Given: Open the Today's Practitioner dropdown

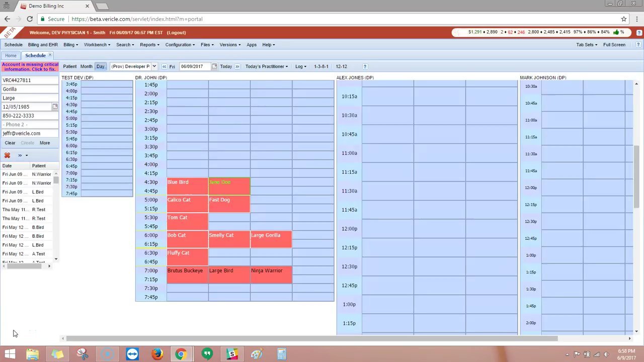Looking at the screenshot, I should click(x=265, y=66).
